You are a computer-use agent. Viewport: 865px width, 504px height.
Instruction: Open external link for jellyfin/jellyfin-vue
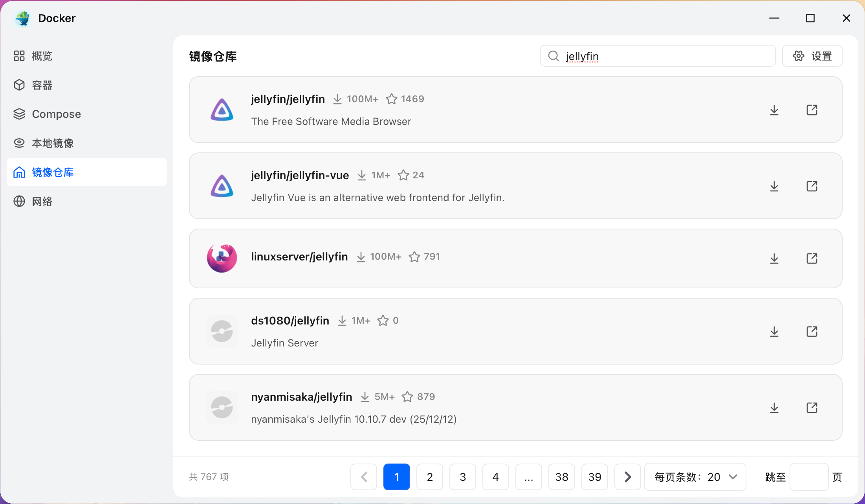[x=812, y=186]
